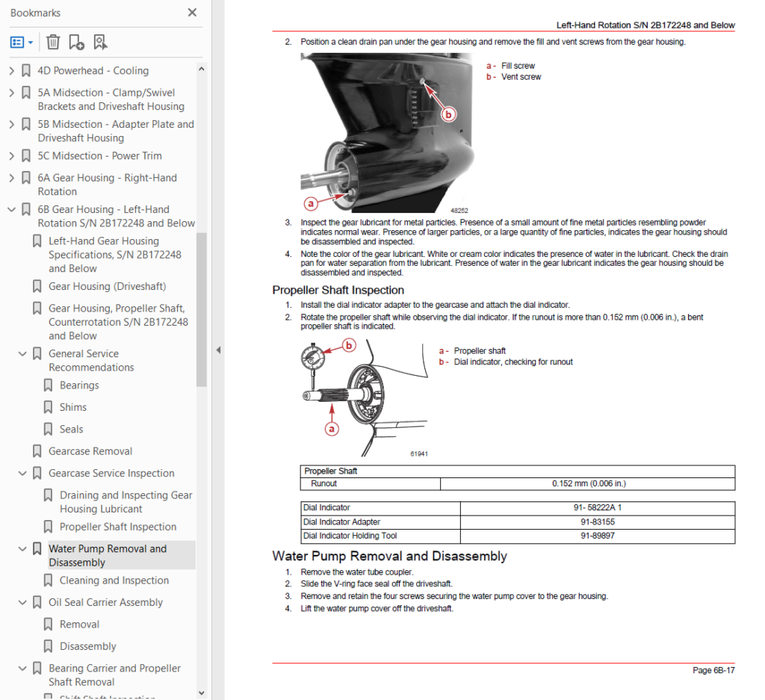
Task: Click the bookmarks panel scrollbar thumb
Action: pos(202,309)
